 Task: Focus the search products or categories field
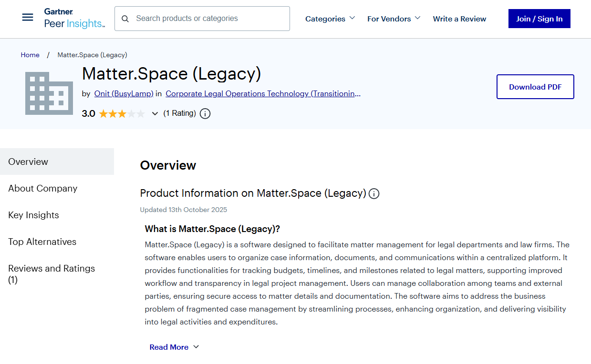(x=202, y=19)
